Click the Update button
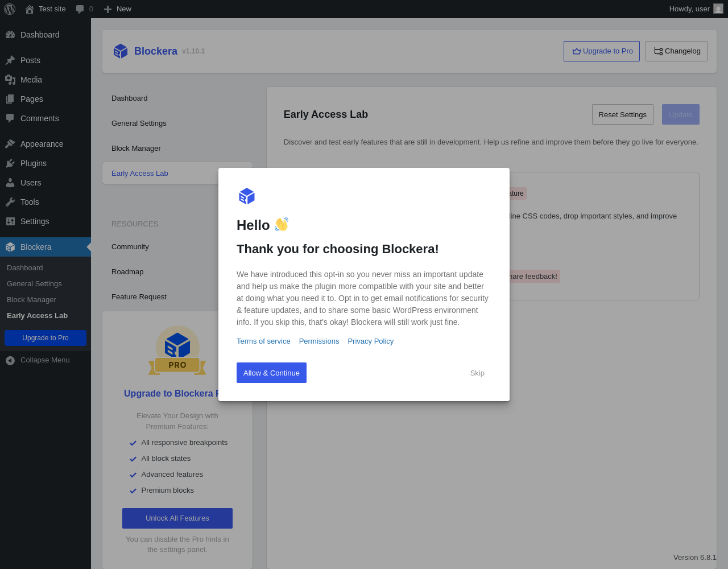This screenshot has width=728, height=569. pos(680,114)
